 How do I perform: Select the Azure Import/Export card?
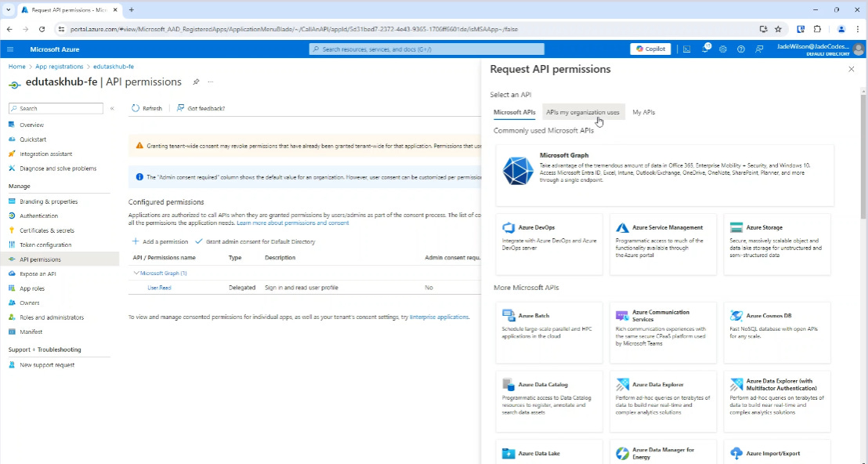(x=777, y=451)
